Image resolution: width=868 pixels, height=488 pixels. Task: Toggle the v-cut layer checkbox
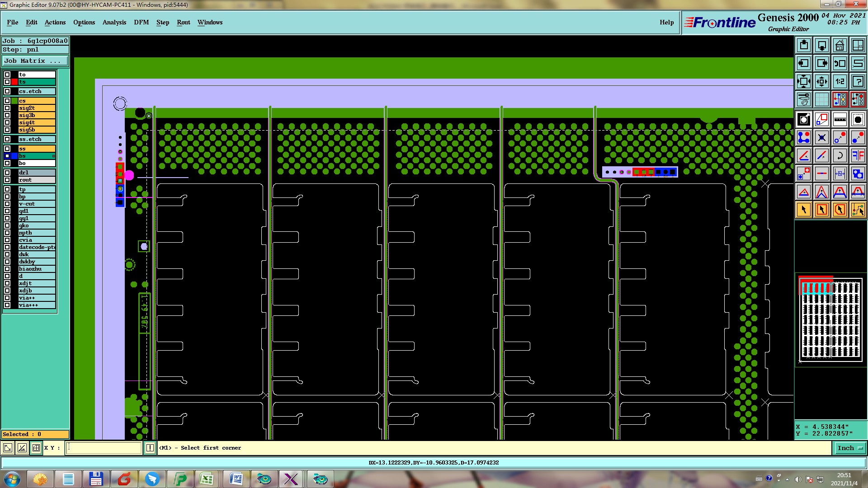[x=7, y=204]
